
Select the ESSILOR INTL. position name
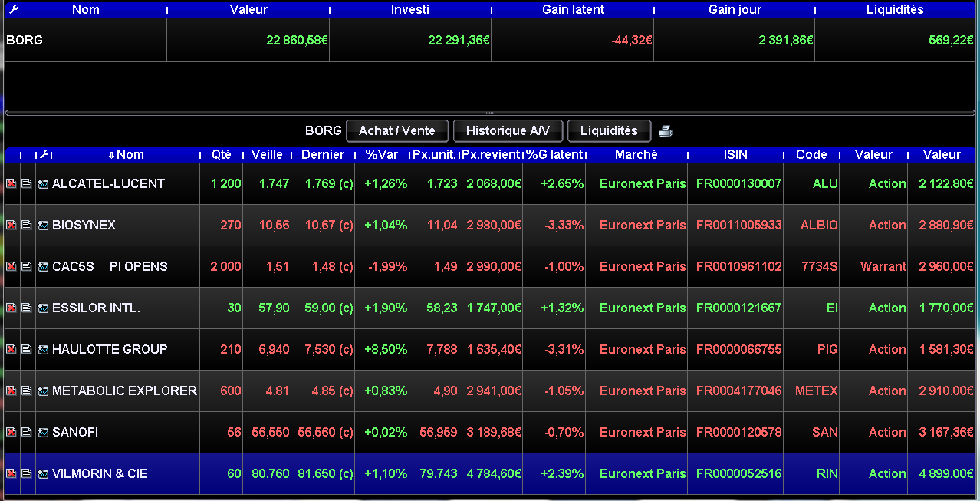click(96, 308)
